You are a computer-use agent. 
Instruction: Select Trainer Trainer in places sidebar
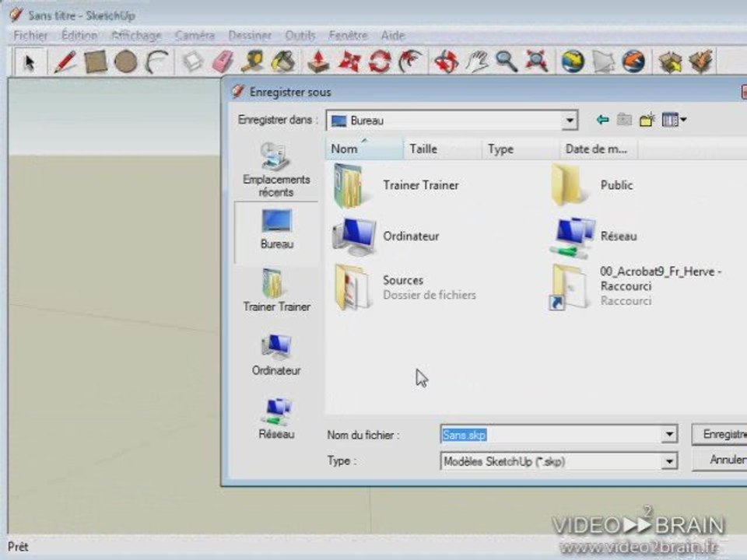(276, 290)
